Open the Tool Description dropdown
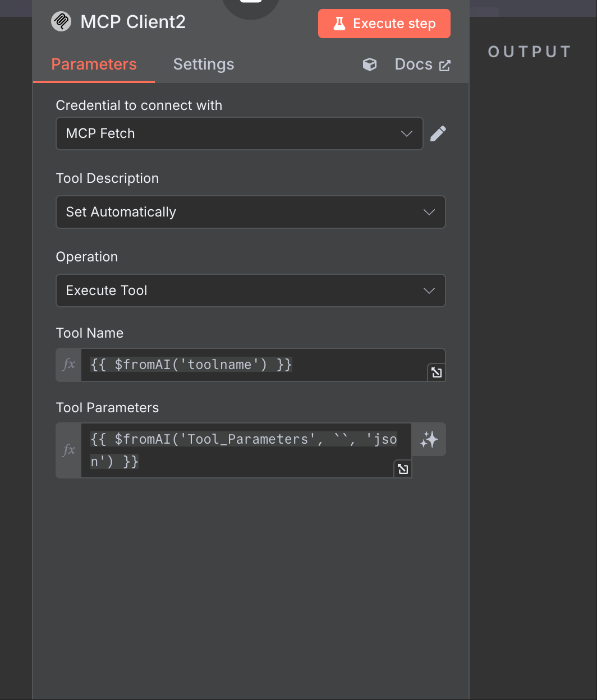 click(251, 212)
